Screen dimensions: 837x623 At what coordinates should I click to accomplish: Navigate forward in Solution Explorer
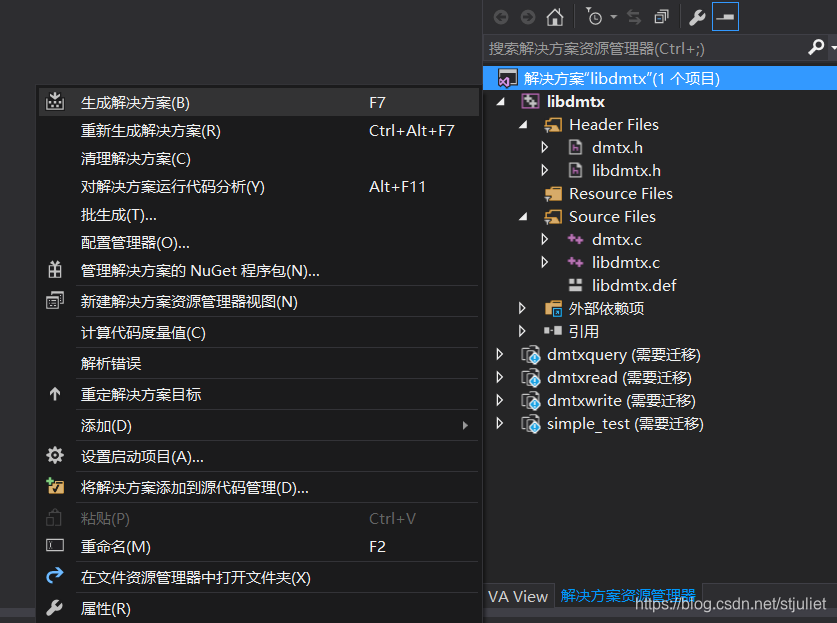pyautogui.click(x=526, y=16)
